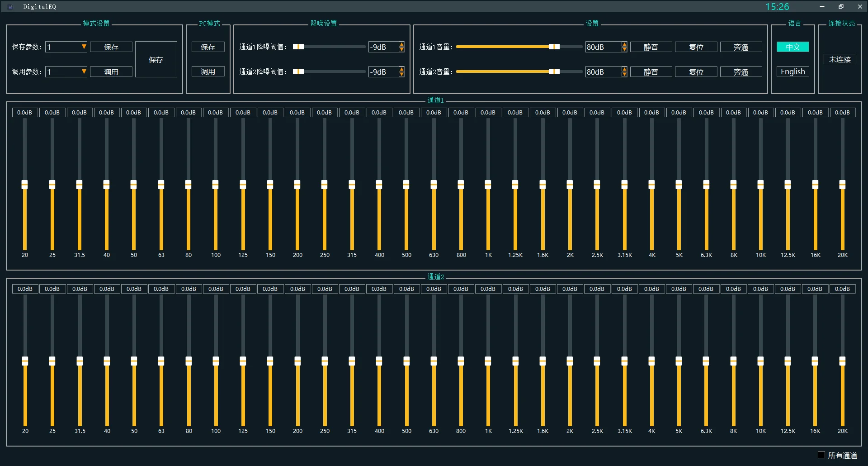Select 中文 language option
Viewport: 868px width, 466px height.
coord(793,47)
